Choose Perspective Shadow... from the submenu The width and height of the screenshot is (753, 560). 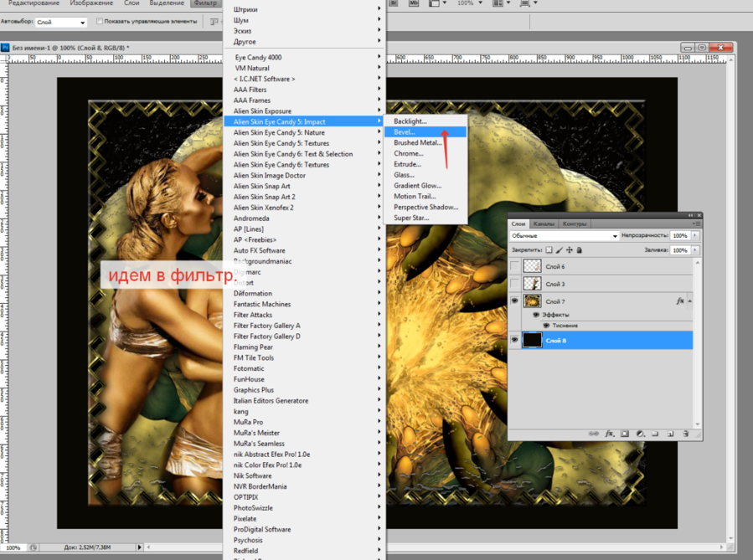(x=425, y=208)
